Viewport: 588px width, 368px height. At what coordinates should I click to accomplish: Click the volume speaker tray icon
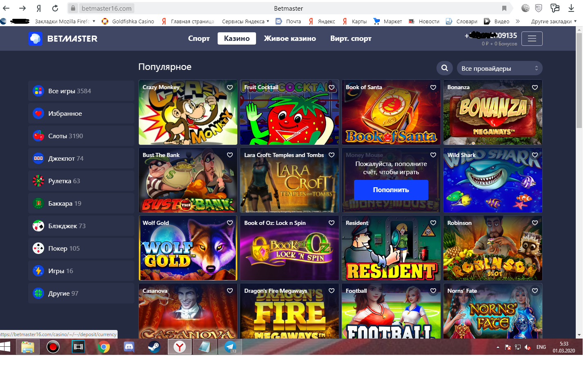[528, 347]
